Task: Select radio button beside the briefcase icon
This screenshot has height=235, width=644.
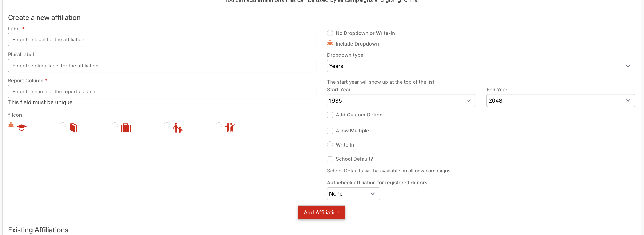Action: pyautogui.click(x=115, y=125)
